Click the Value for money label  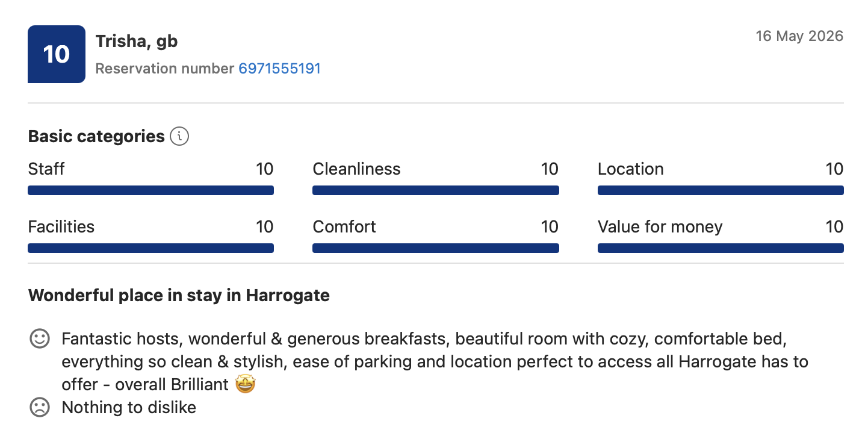click(660, 227)
